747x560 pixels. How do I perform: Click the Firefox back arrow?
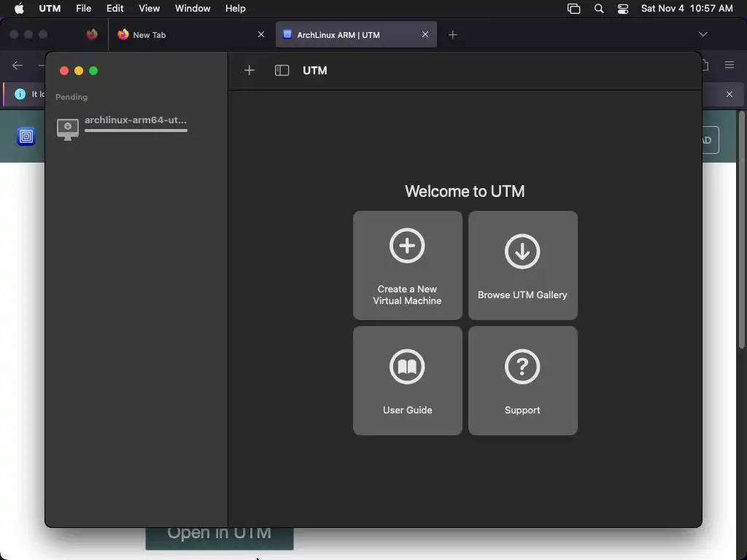[x=18, y=65]
